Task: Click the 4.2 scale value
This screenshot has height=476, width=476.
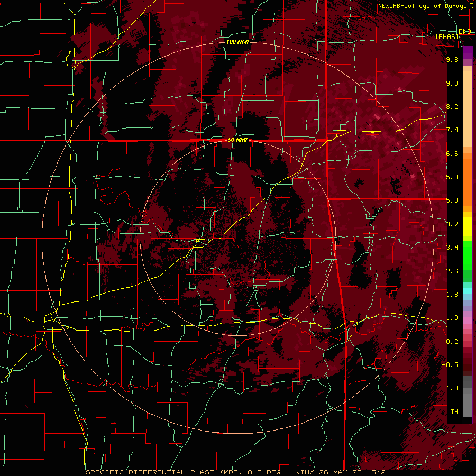Action: point(452,224)
